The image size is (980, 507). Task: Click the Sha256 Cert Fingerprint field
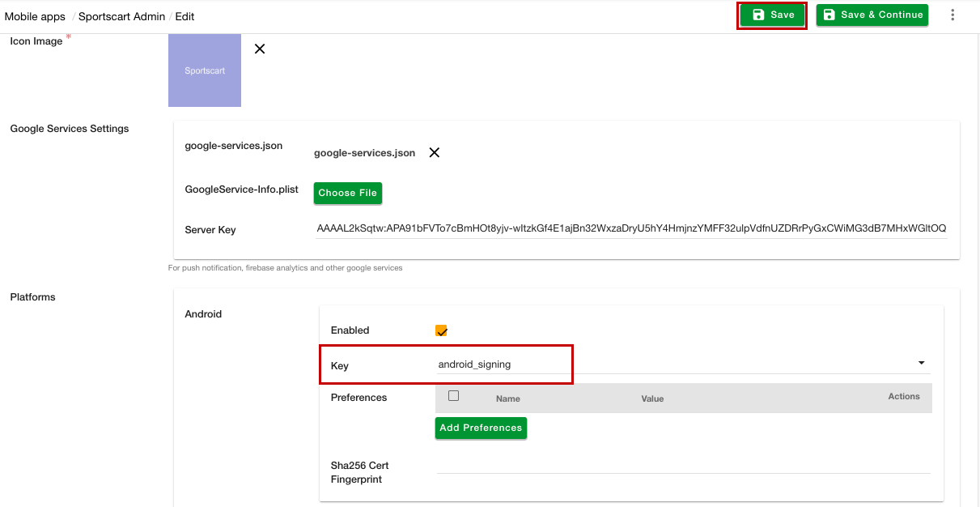(x=683, y=465)
